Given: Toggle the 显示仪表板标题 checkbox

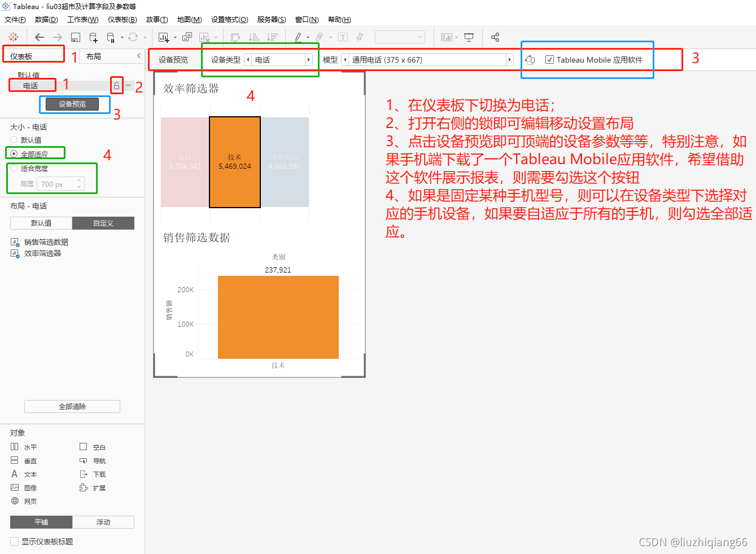Looking at the screenshot, I should tap(15, 541).
